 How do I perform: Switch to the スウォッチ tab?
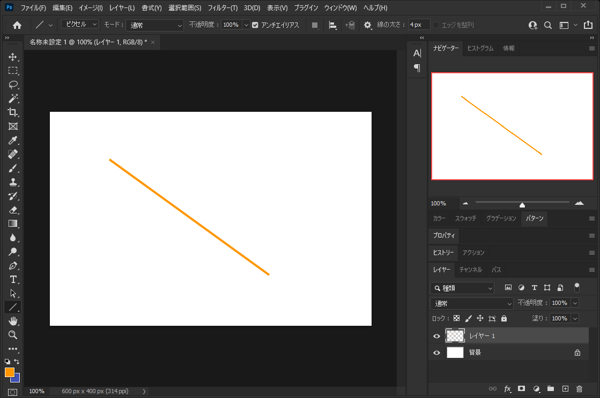coord(465,219)
